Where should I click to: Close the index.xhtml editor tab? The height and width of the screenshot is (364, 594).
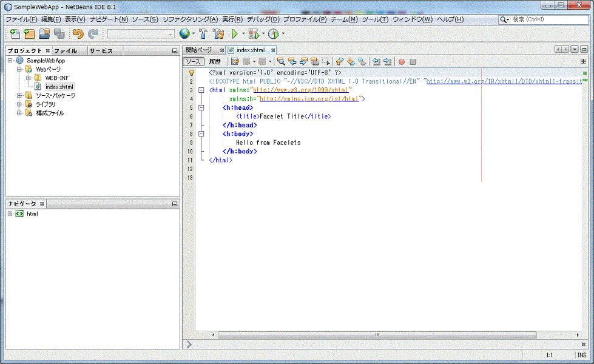click(273, 50)
